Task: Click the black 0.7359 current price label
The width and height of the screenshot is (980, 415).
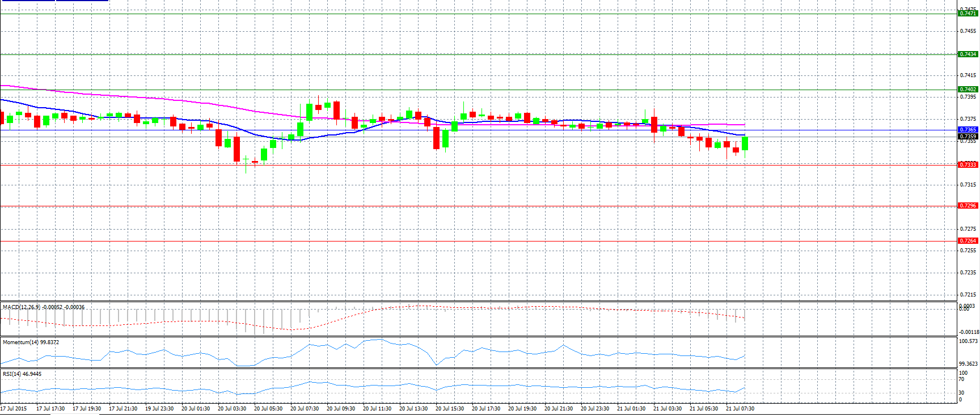Action: tap(968, 137)
